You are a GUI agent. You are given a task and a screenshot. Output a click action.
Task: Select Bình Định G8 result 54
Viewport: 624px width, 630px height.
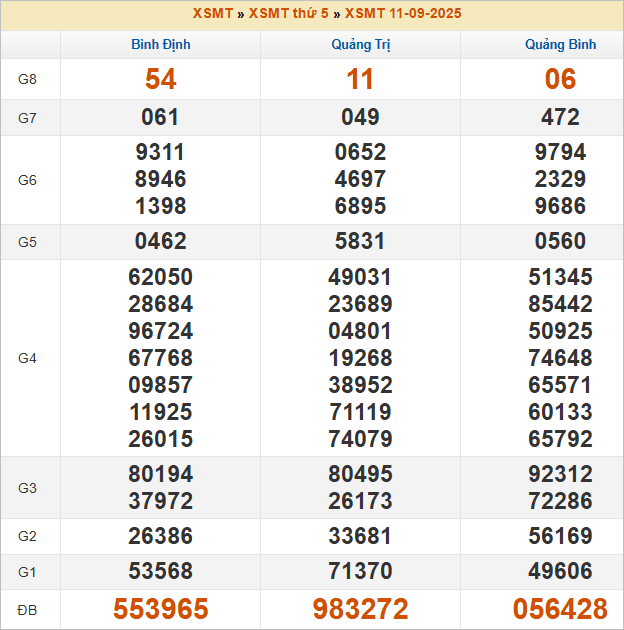click(161, 79)
